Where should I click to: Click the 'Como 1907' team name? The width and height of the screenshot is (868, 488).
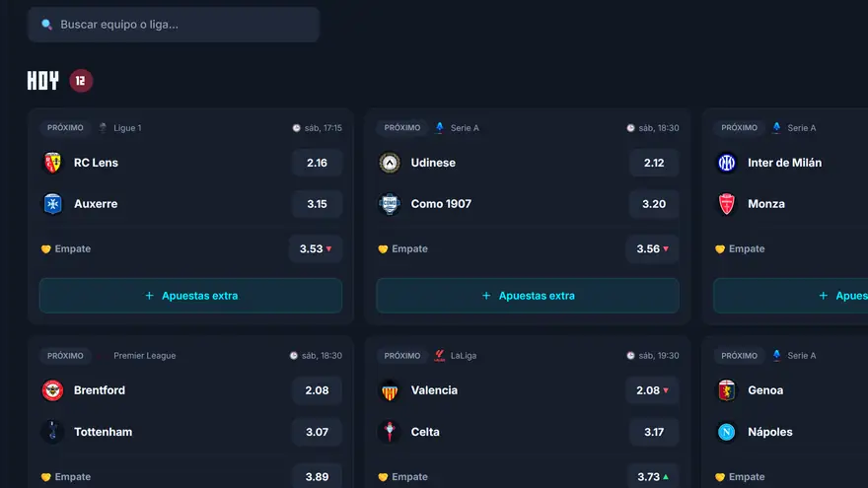pos(441,204)
